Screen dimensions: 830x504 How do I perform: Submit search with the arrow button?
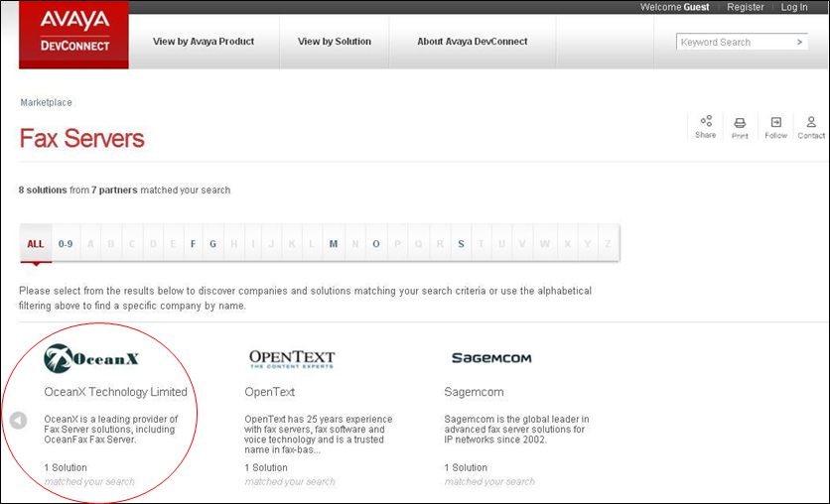click(799, 42)
